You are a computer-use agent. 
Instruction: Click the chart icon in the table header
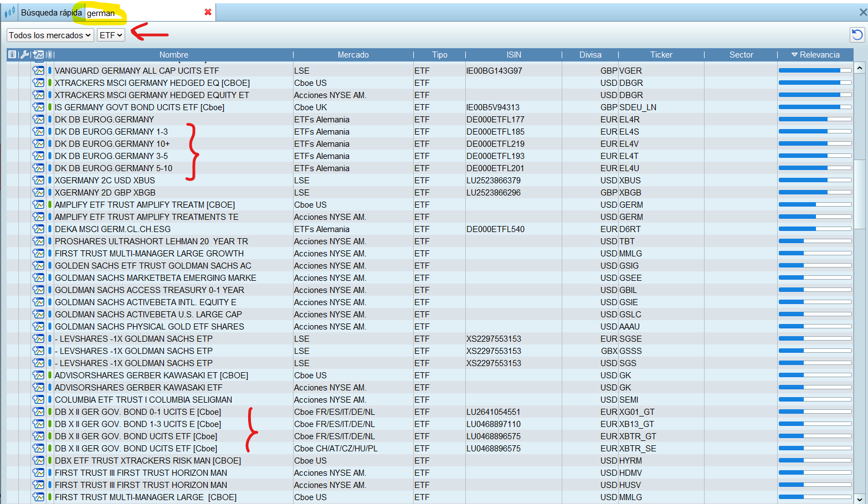(38, 54)
